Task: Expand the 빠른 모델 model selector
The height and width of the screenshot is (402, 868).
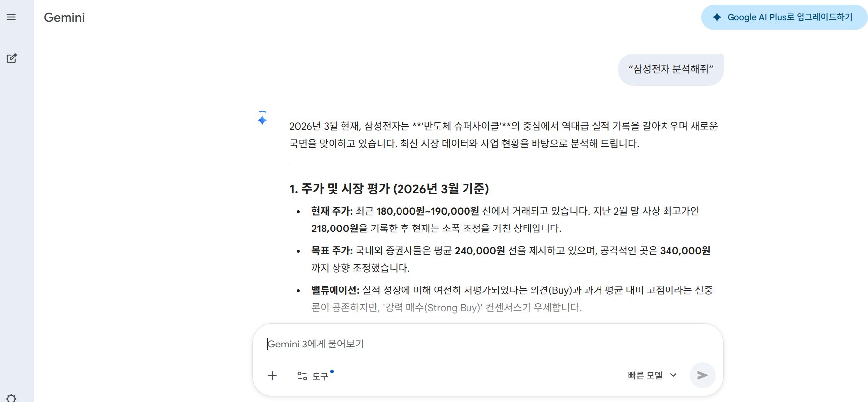Action: coord(652,375)
